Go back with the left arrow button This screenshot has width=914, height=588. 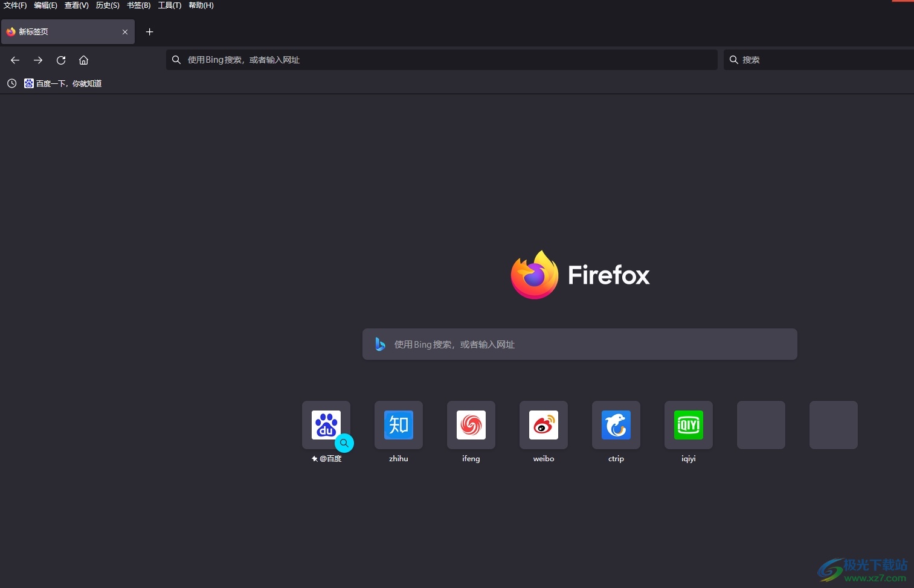[15, 60]
